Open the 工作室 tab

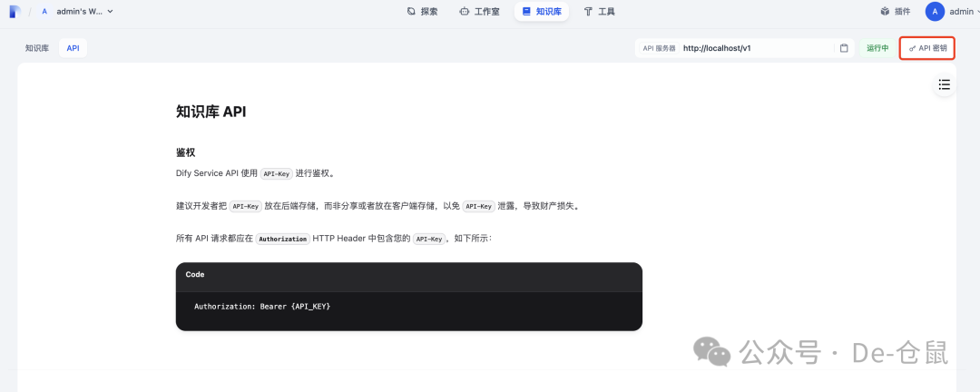point(479,11)
